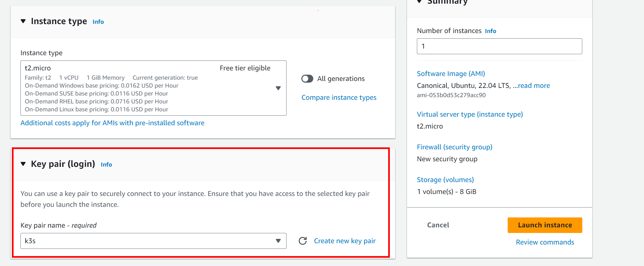This screenshot has width=644, height=266.
Task: Open Additional costs apply for AMIs link
Action: (112, 123)
